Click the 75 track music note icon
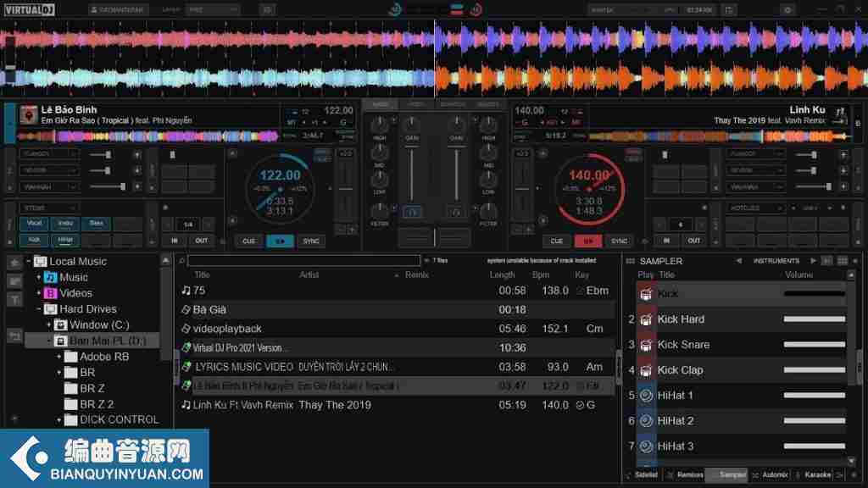This screenshot has height=488, width=868. click(186, 291)
